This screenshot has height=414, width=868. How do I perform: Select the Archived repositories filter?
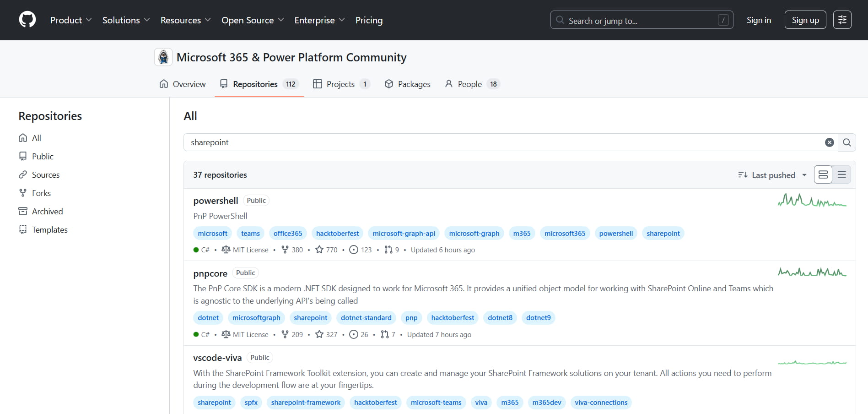[x=47, y=211]
